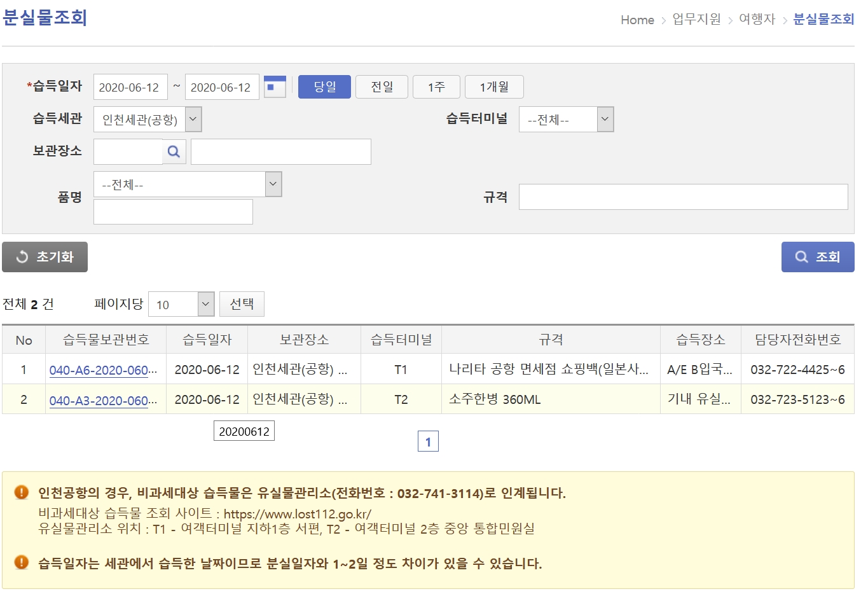Select page 1 in the pagination
868x596 pixels.
click(428, 441)
